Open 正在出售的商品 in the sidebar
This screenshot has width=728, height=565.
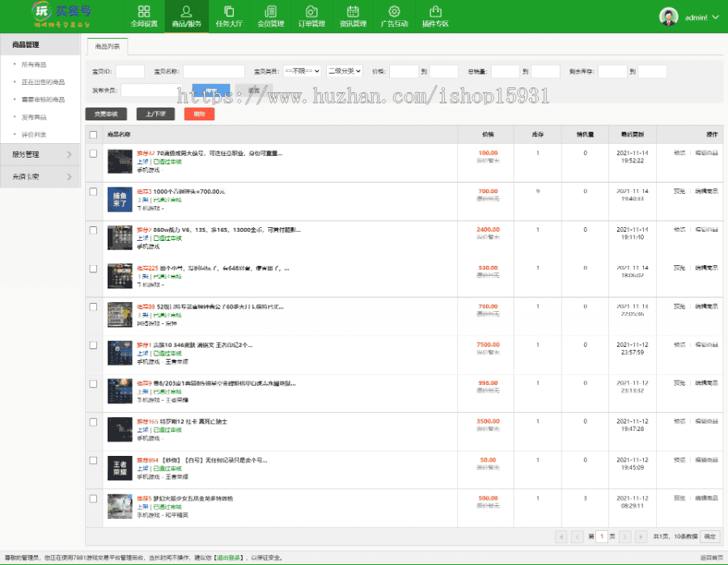click(43, 82)
